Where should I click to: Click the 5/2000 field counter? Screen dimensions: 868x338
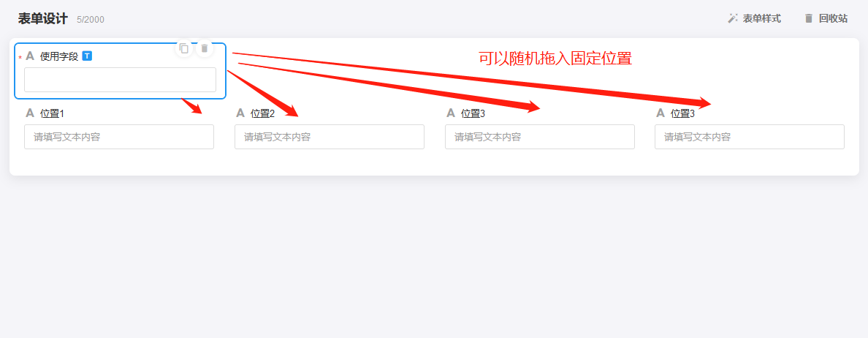91,20
